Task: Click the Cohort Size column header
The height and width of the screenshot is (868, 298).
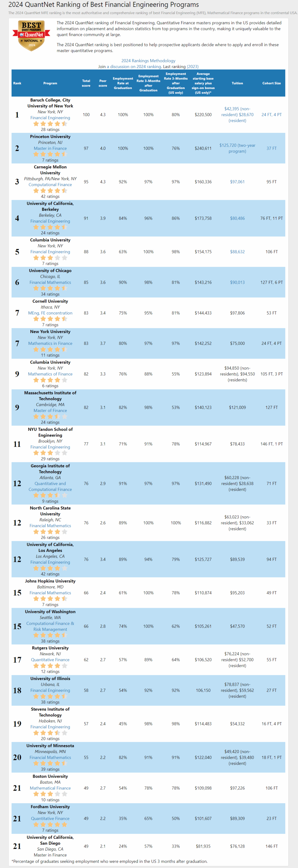Action: 271,83
